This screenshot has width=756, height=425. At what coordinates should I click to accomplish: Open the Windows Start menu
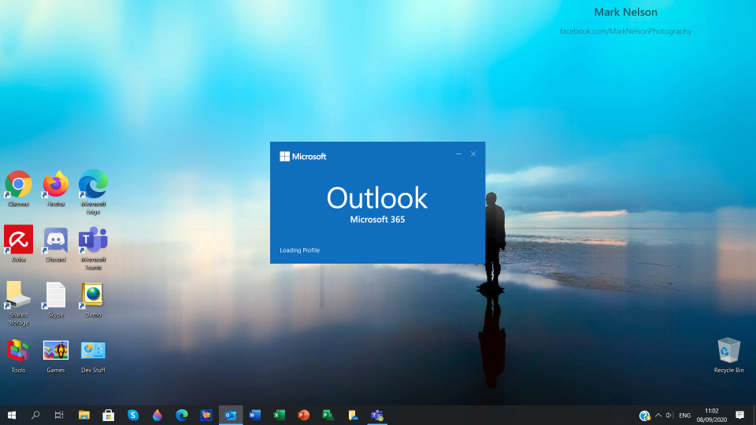point(12,415)
